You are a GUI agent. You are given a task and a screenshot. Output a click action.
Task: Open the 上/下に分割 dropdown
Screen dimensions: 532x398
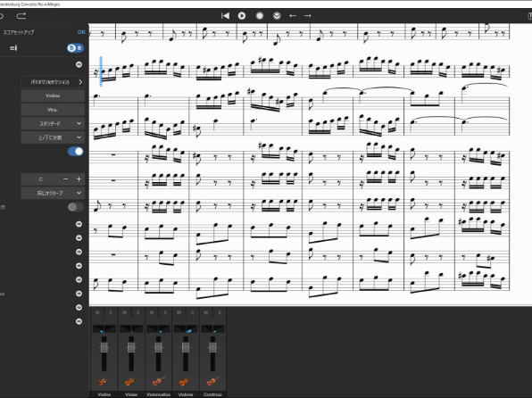(53, 137)
